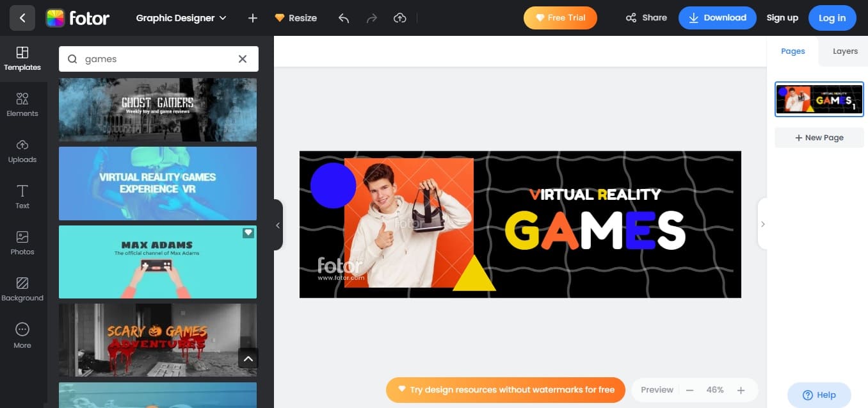Select page 1 thumbnail
The image size is (868, 408).
(819, 99)
